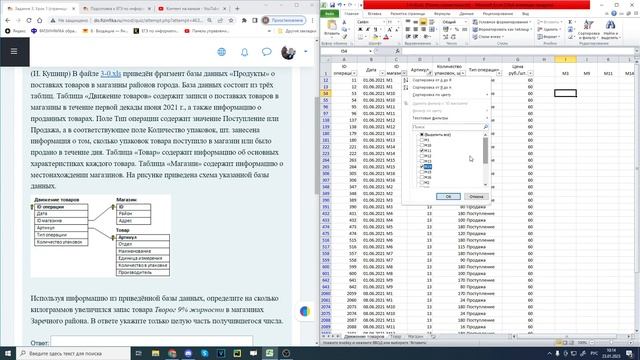Choose Sort A to Z option
This screenshot has width=640, height=360.
tap(447, 80)
